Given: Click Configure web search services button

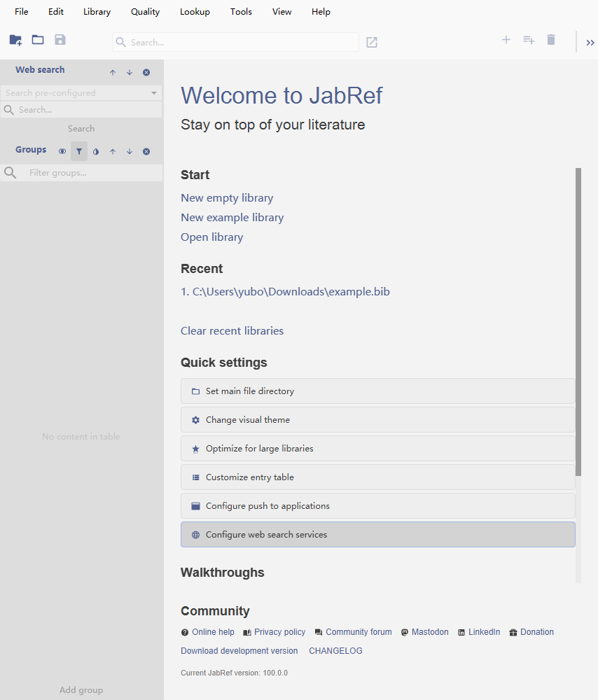Looking at the screenshot, I should coord(378,534).
